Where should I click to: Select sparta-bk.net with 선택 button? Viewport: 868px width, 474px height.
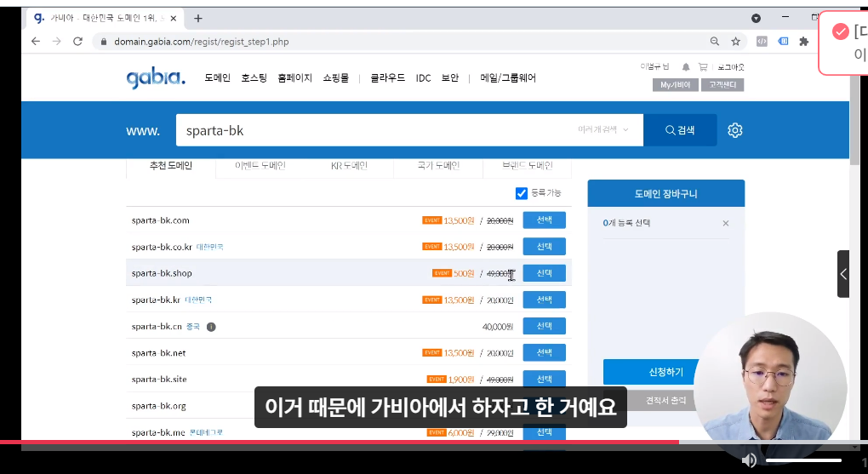544,352
